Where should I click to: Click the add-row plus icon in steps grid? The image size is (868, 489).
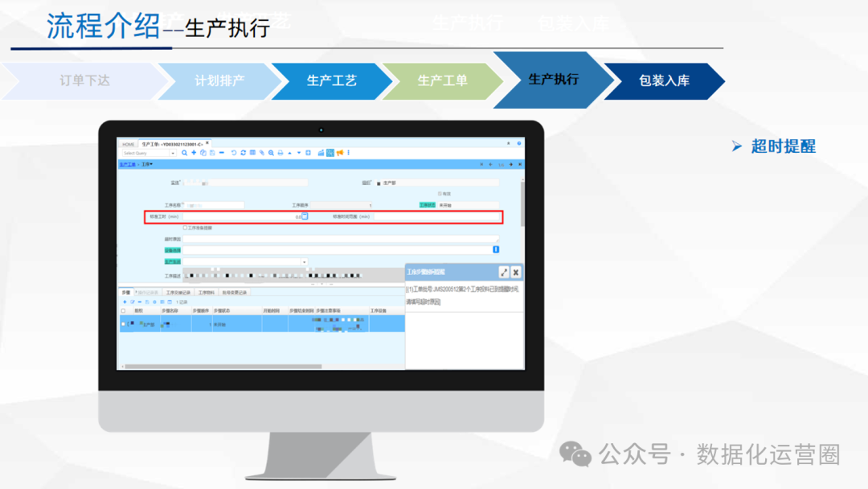(x=125, y=302)
